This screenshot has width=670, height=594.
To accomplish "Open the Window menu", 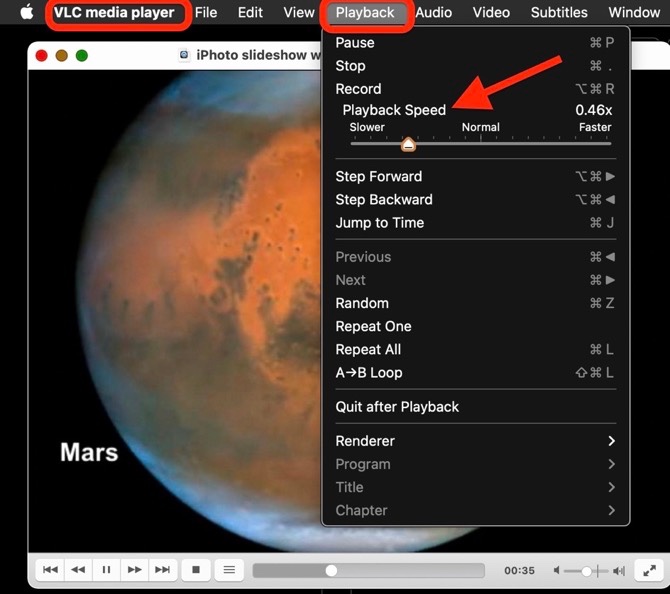I will (634, 12).
